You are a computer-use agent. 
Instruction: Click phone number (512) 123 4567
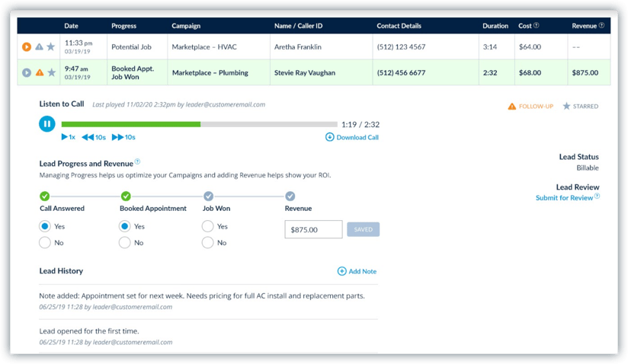(x=401, y=46)
